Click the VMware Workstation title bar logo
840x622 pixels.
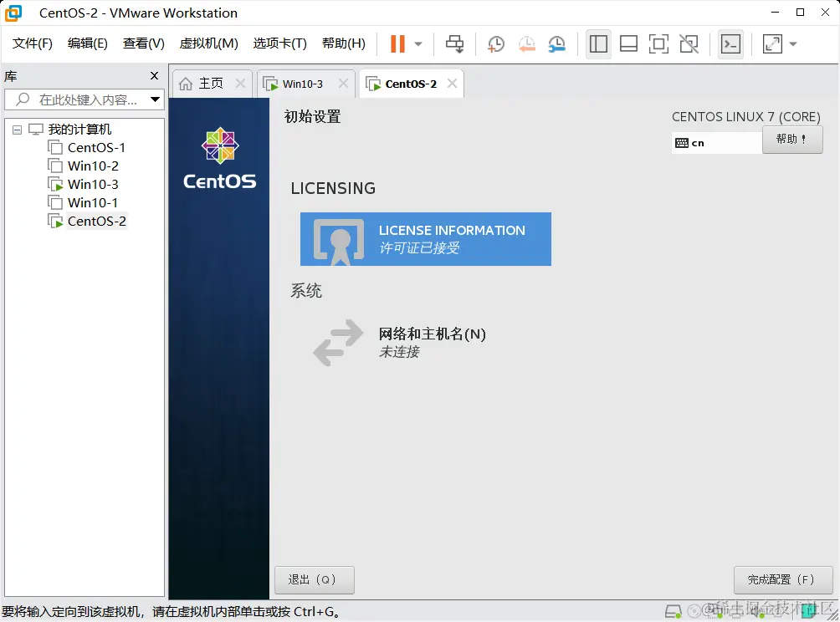13,13
